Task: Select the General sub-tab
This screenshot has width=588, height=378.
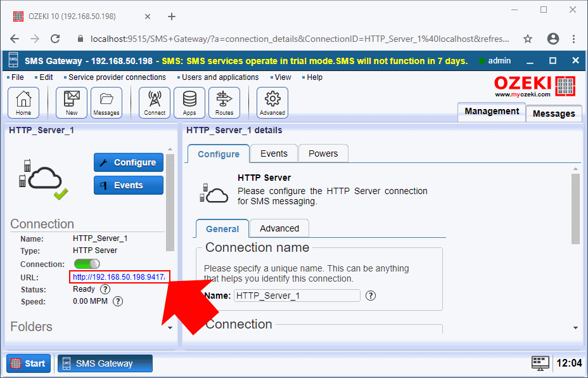Action: (x=222, y=229)
